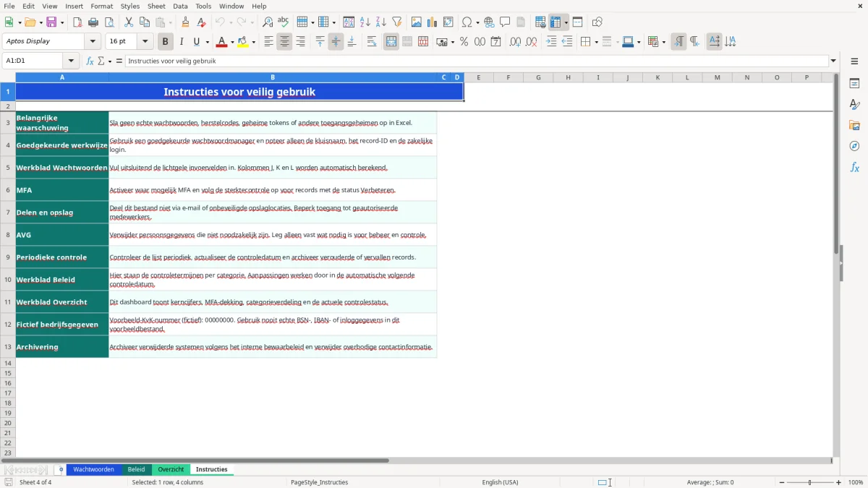Open Find and Replace
868x488 pixels.
coord(268,22)
